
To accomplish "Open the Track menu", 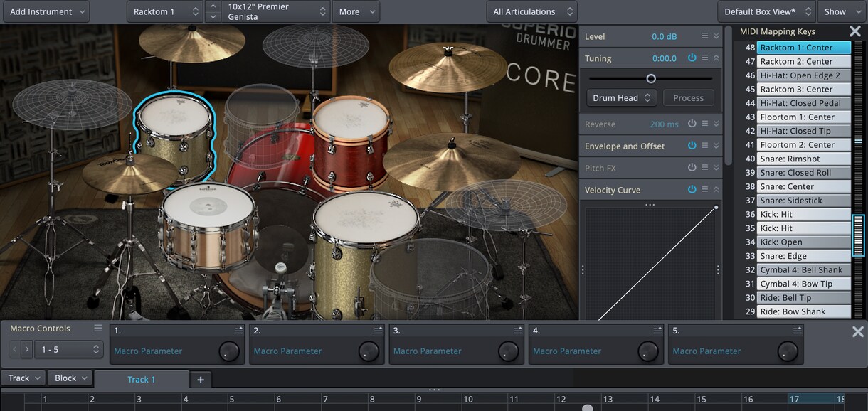I will click(23, 378).
